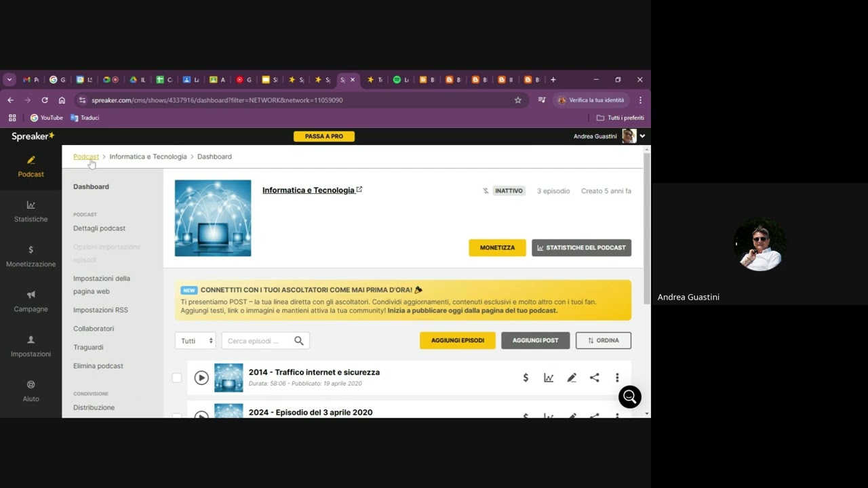Click the Spreaker logo

tap(33, 136)
